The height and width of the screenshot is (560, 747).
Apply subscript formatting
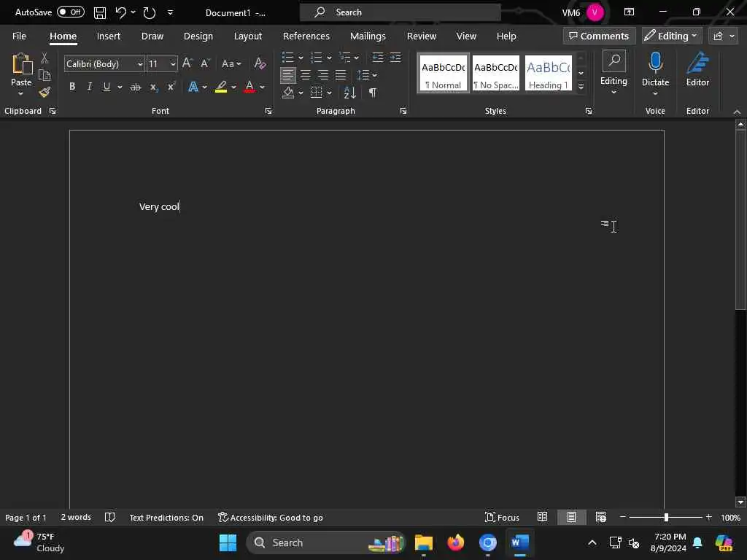point(153,87)
